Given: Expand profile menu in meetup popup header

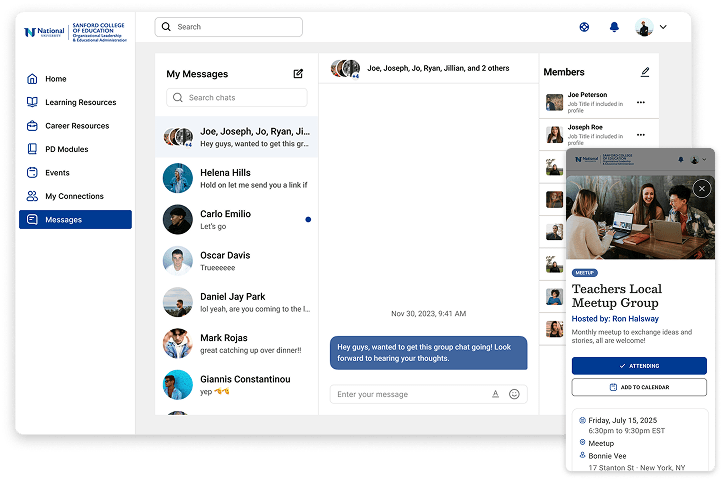Looking at the screenshot, I should point(706,159).
